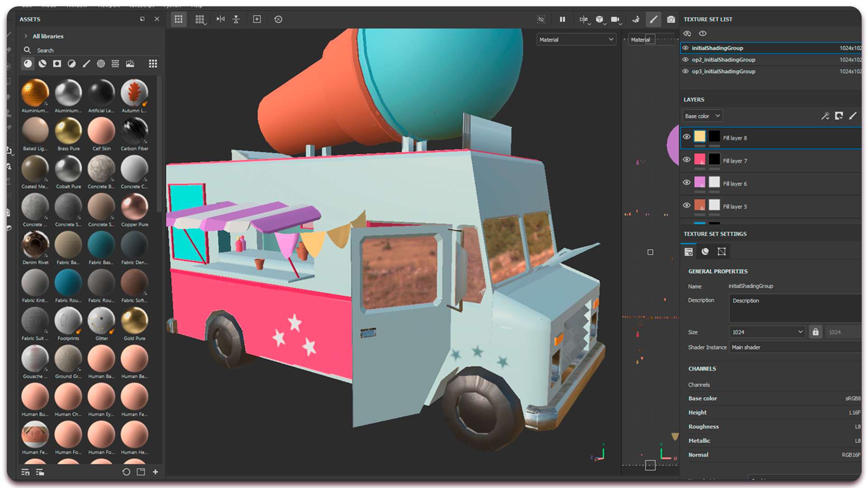Pause the viewport engine computation
Screen dimensions: 868x488
tap(562, 19)
